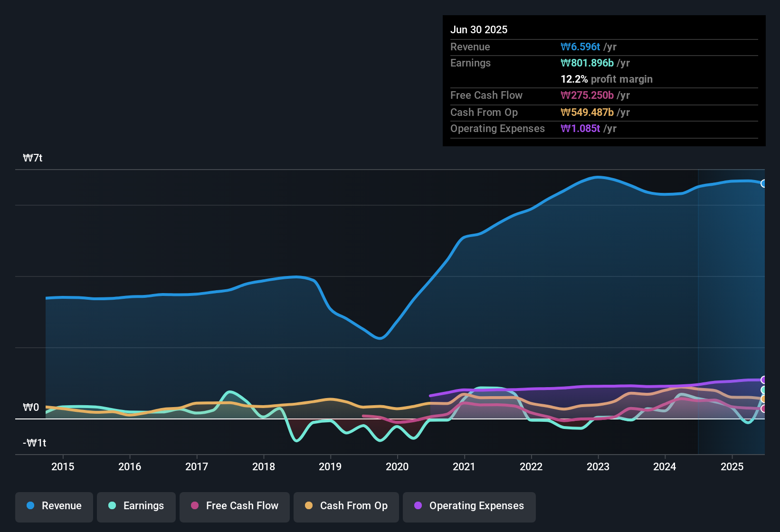Click the orange Cash From Op legend dot
Screen dimensions: 780x532
[308, 506]
